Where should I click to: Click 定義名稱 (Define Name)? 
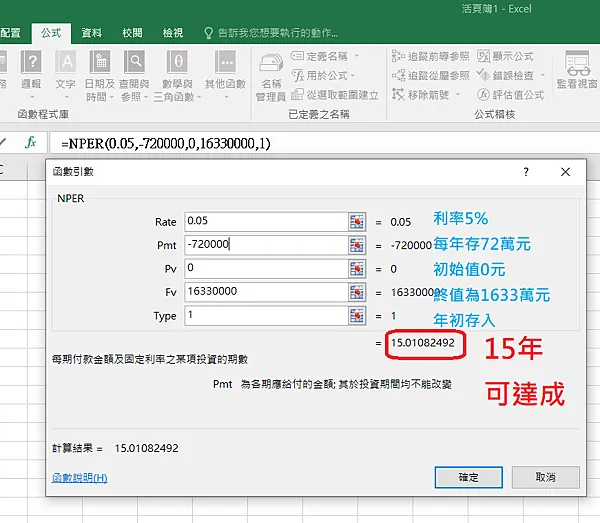click(x=319, y=56)
